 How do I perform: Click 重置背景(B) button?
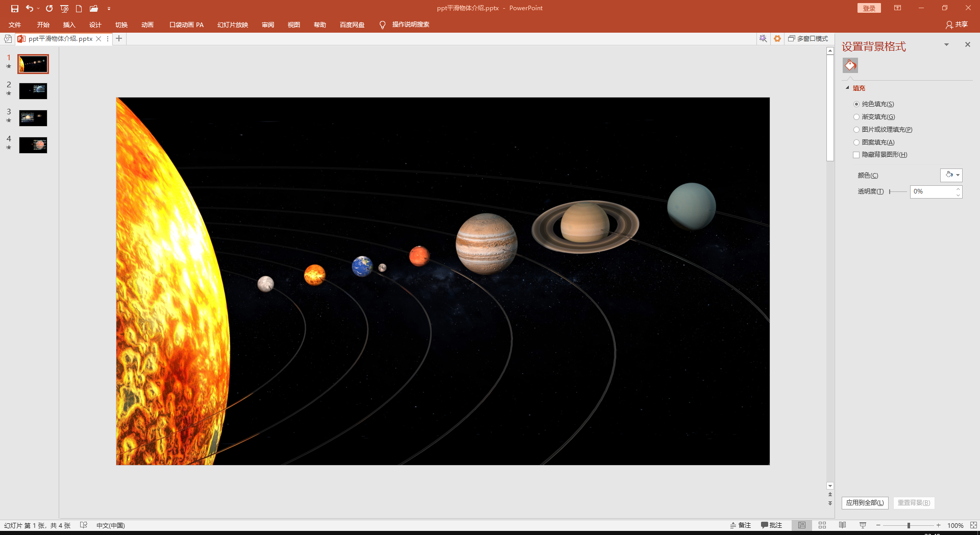[x=914, y=503]
